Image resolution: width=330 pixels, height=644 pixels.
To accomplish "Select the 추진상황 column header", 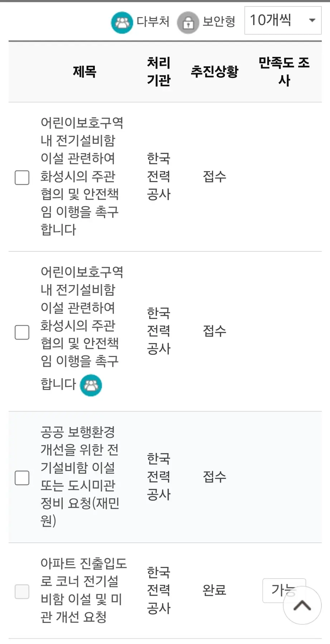I will tap(214, 72).
